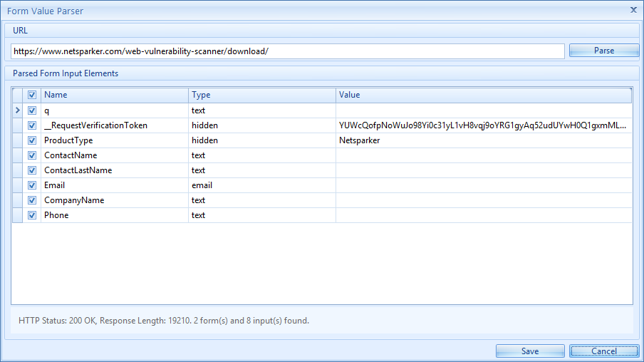The height and width of the screenshot is (362, 644).
Task: Click the Parse button
Action: pos(604,51)
